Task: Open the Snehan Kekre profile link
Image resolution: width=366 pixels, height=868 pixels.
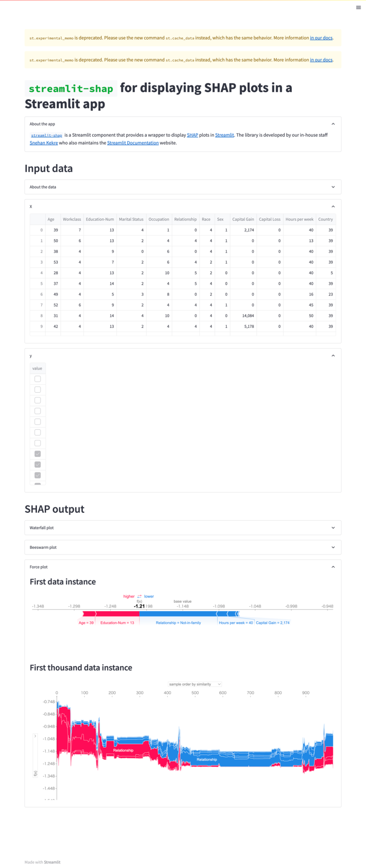Action: pyautogui.click(x=44, y=143)
